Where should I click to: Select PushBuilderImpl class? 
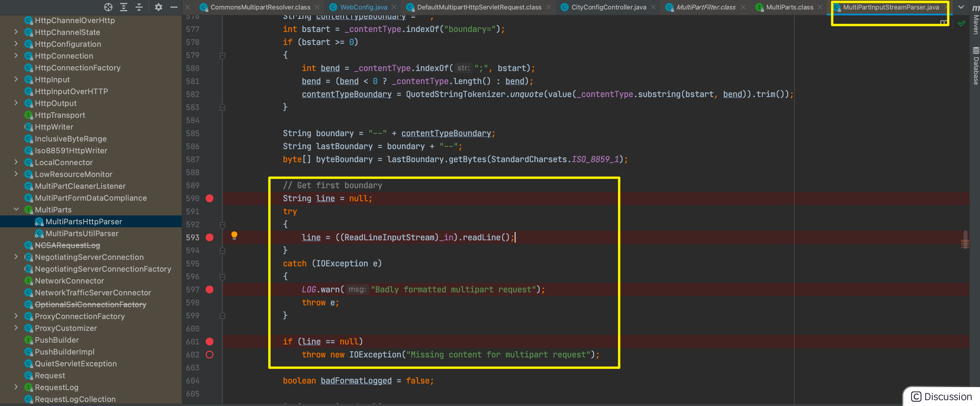pos(64,352)
